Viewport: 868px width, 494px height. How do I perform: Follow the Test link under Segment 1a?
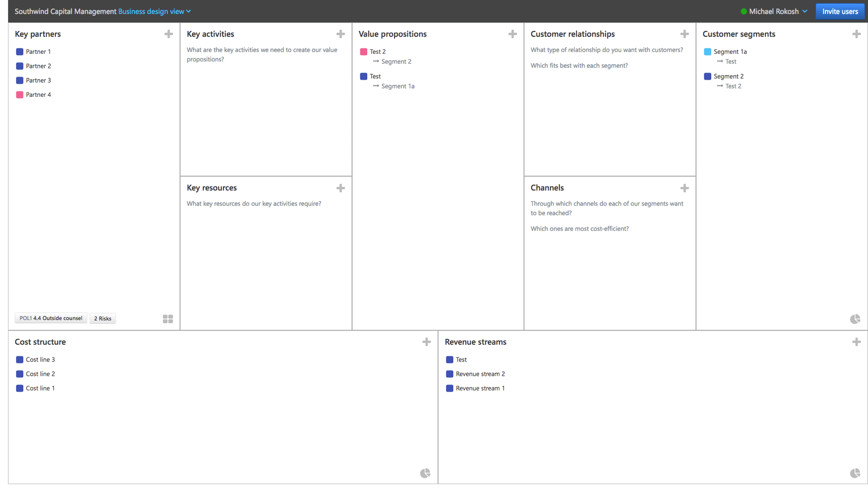731,62
